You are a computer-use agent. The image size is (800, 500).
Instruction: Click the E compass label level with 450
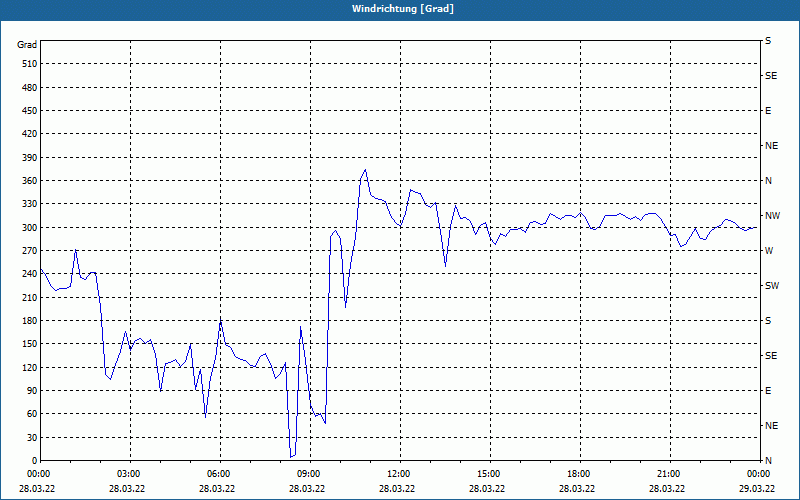[x=768, y=111]
